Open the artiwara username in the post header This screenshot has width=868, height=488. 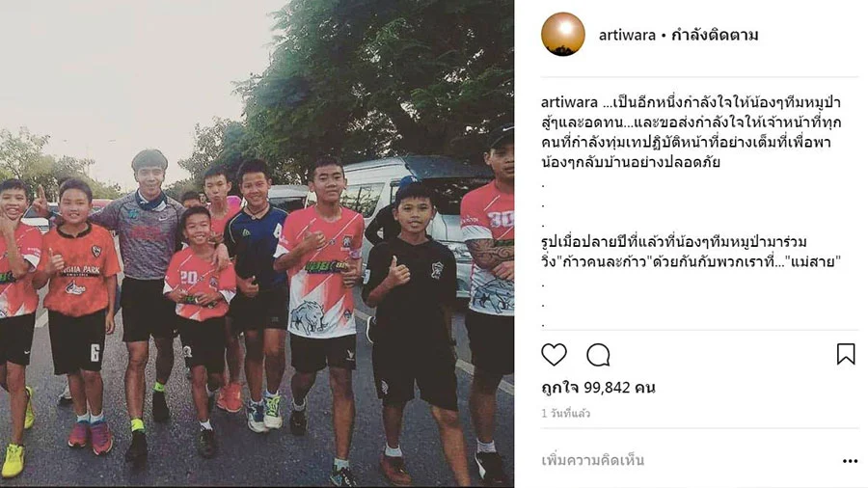click(627, 36)
